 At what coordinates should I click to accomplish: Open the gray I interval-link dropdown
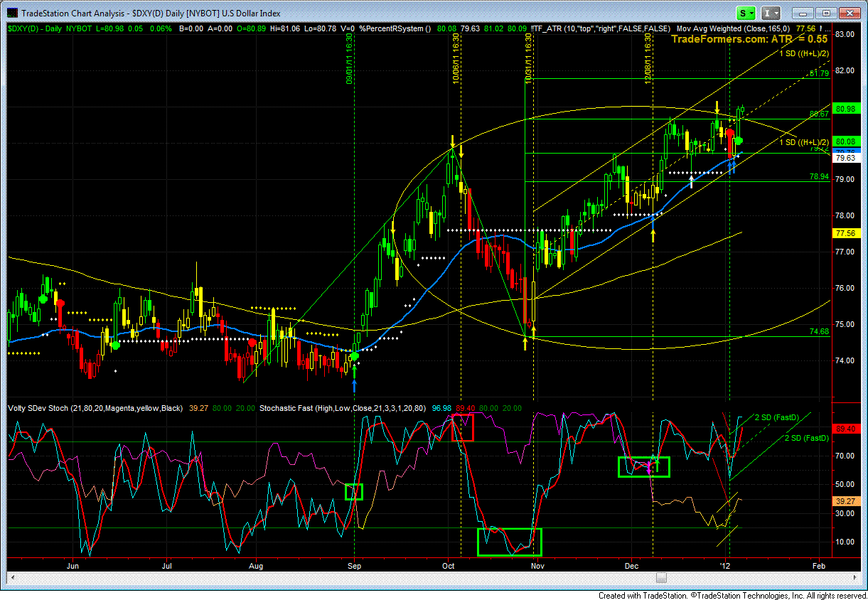(771, 13)
